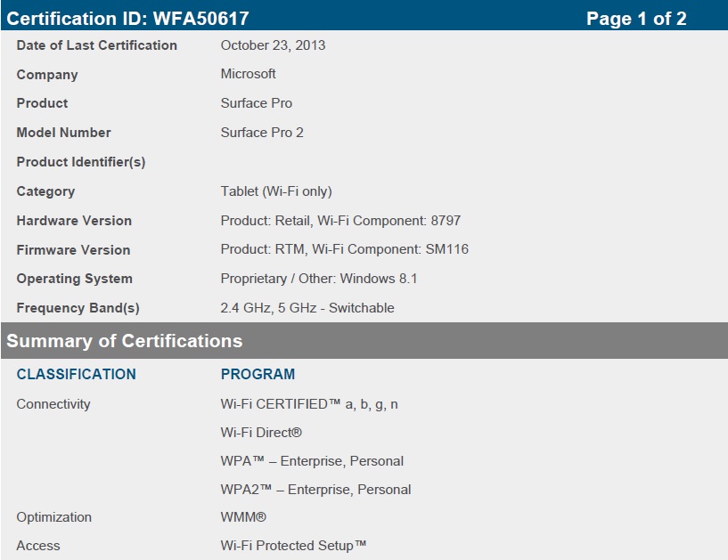728x560 pixels.
Task: Select the Date of Last Certification label
Action: 95,45
